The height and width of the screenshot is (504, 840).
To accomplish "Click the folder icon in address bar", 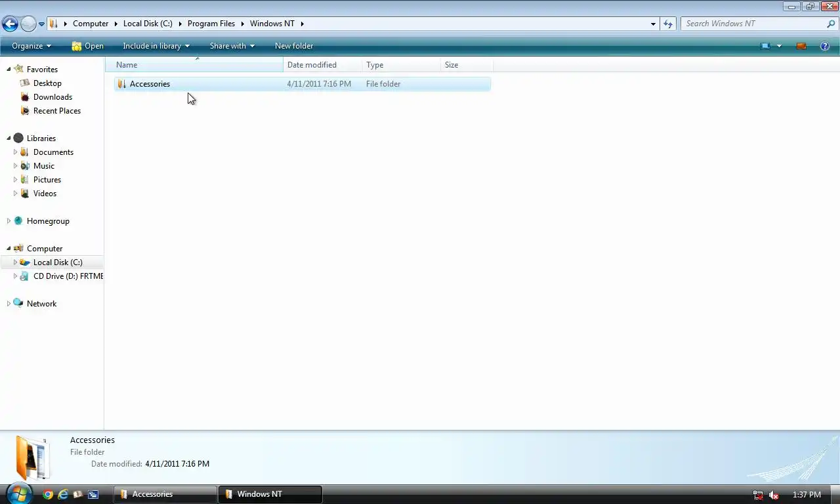I will 54,24.
